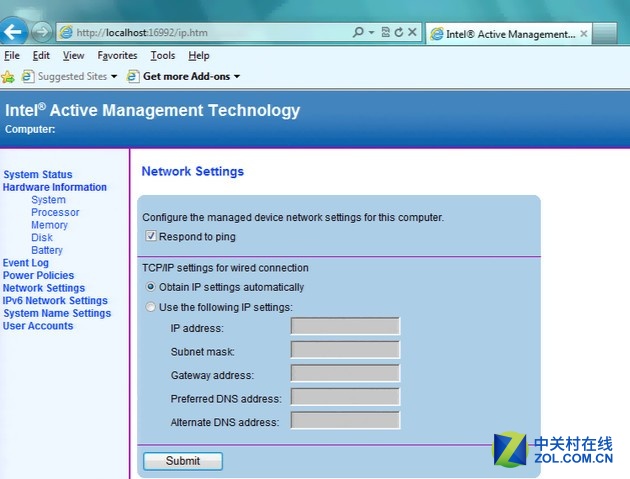Open the System Name Settings link
The image size is (630, 479).
click(x=57, y=313)
